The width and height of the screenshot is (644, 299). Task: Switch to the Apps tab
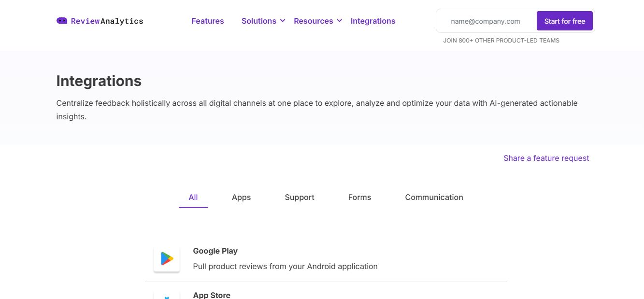(241, 197)
